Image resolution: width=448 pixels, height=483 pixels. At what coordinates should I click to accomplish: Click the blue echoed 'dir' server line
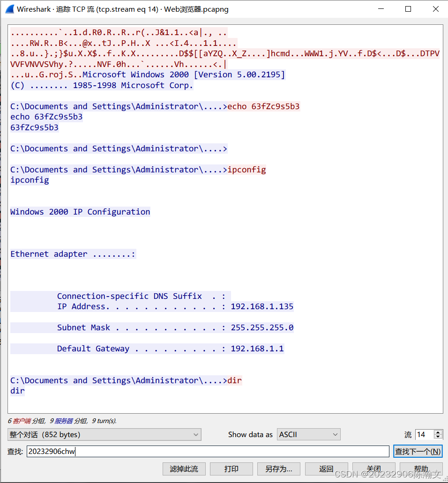click(x=17, y=391)
